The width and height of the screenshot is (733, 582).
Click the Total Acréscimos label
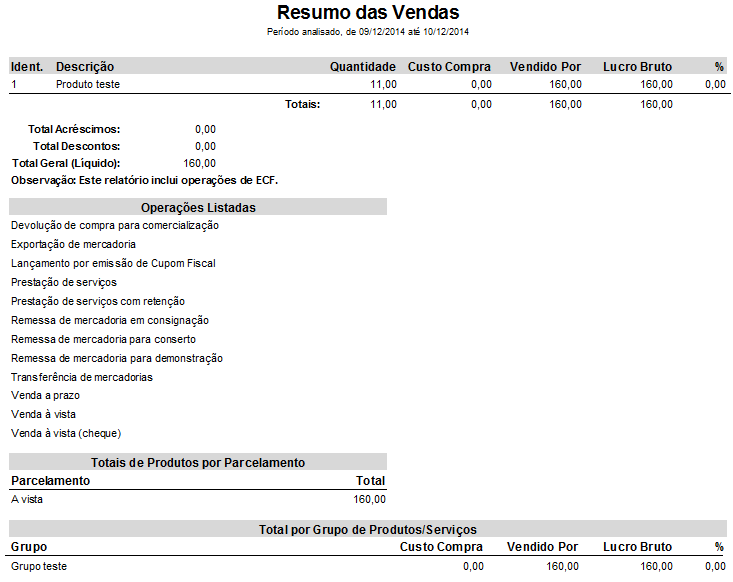point(74,129)
